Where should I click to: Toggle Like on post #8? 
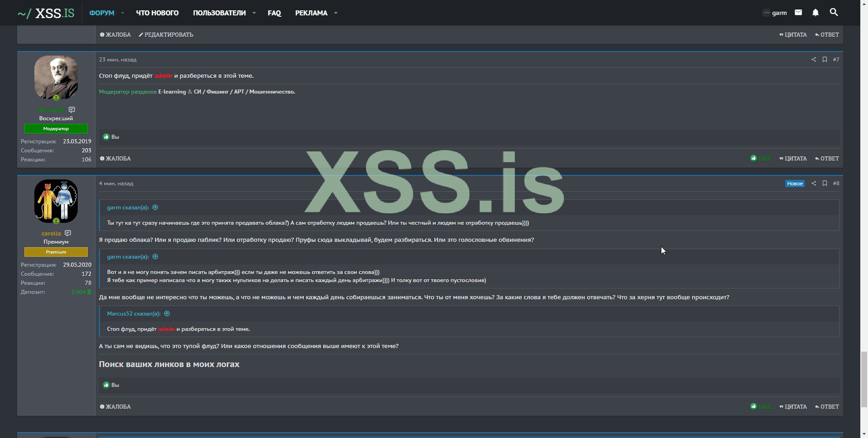(x=761, y=407)
